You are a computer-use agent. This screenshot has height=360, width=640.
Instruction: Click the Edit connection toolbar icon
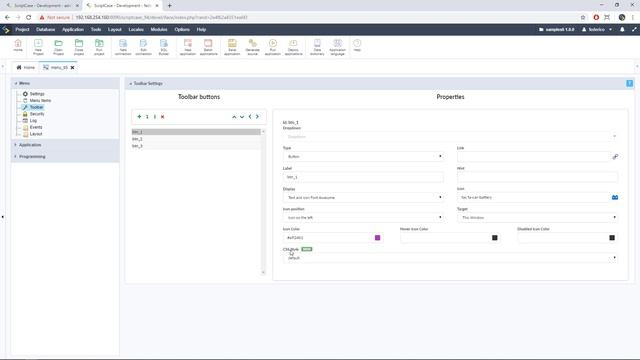coord(143,47)
